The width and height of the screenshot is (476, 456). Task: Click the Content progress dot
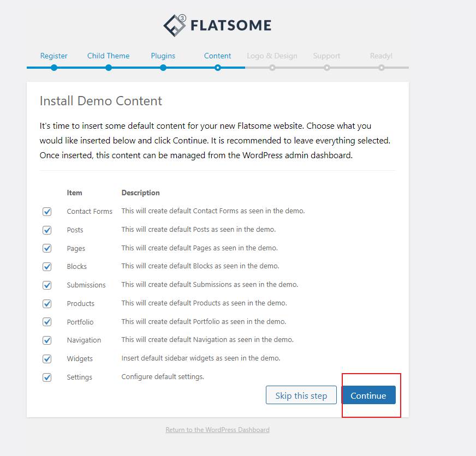click(x=218, y=68)
